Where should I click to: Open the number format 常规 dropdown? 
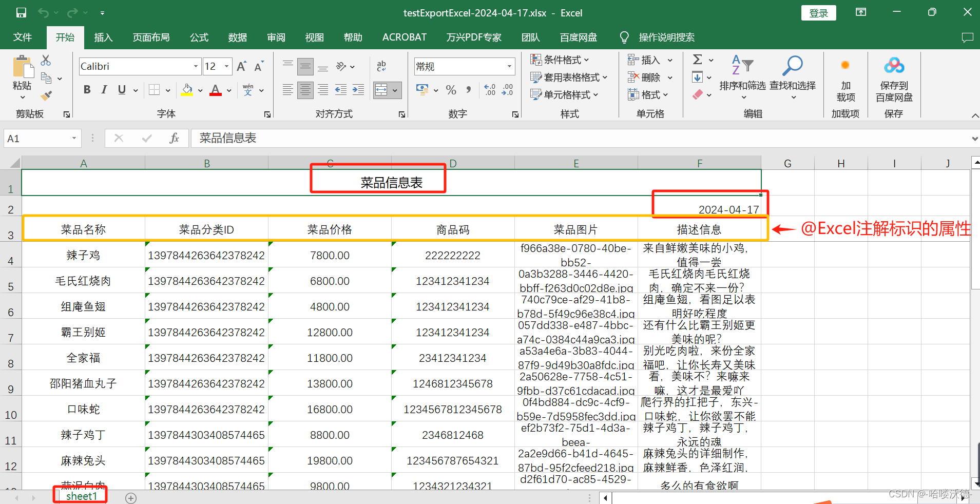click(x=509, y=66)
